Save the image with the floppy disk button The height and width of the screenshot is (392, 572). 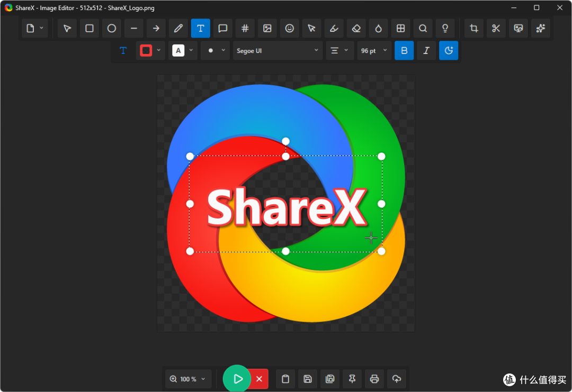308,379
